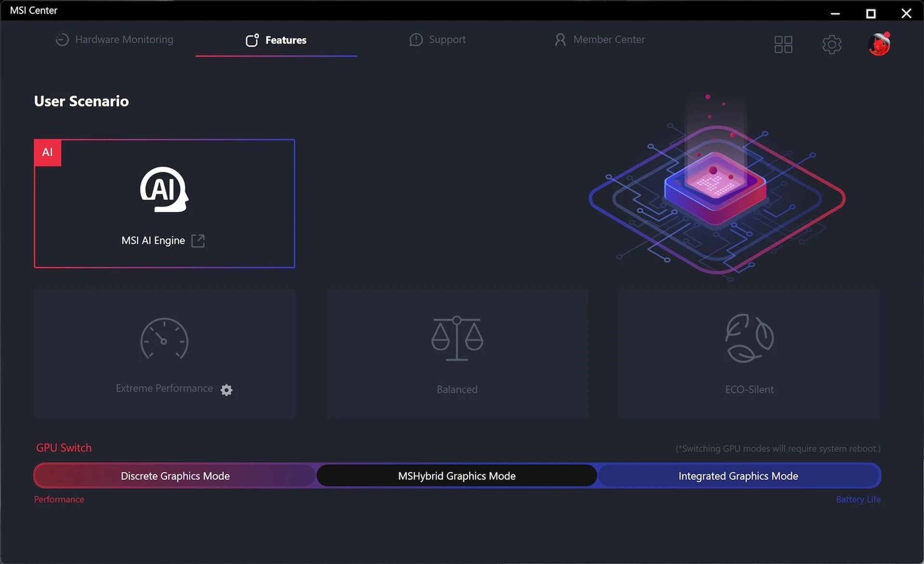
Task: Click the speedometer gauge icon
Action: pyautogui.click(x=164, y=339)
